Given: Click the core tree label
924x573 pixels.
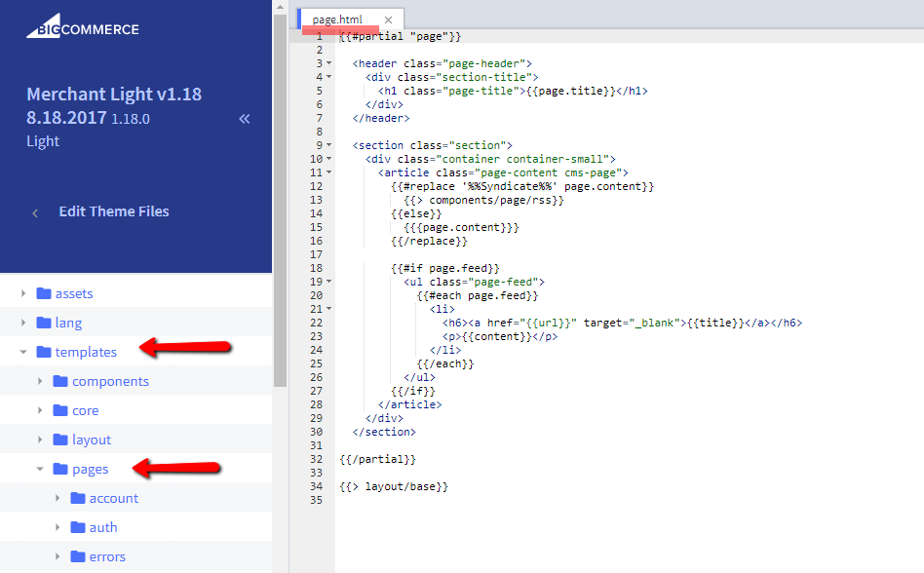Looking at the screenshot, I should [86, 410].
